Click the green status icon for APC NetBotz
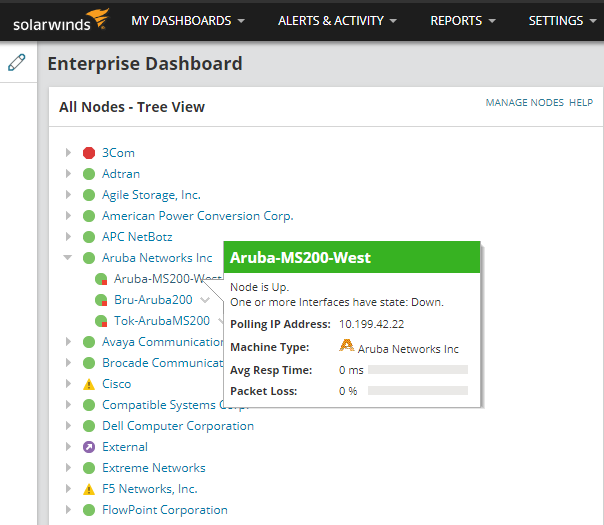The height and width of the screenshot is (525, 604). pyautogui.click(x=89, y=237)
